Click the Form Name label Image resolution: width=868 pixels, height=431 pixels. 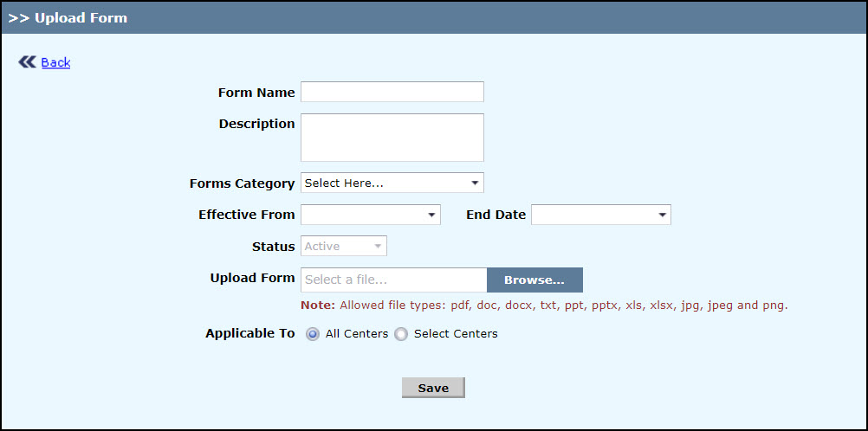click(256, 93)
